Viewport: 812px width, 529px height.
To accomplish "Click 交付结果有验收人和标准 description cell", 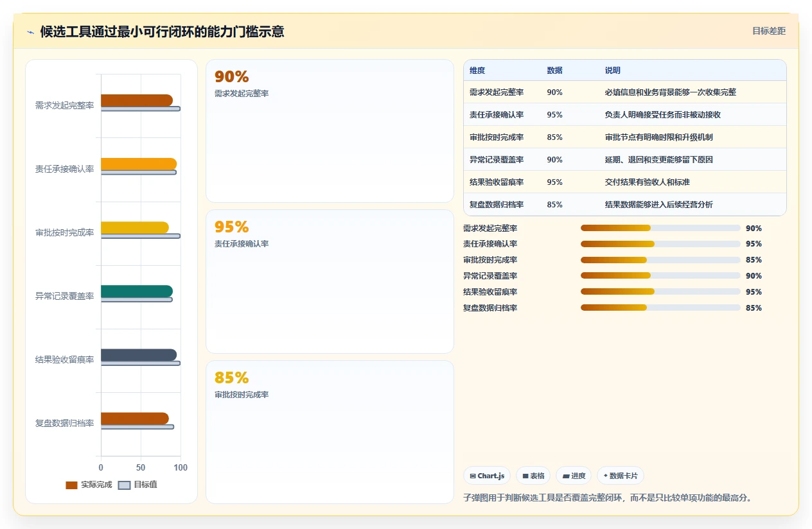I will [x=647, y=182].
